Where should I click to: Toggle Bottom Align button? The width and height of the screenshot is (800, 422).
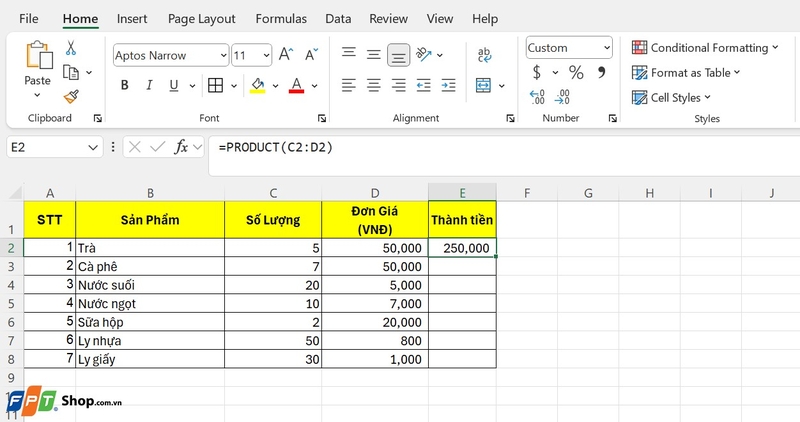[x=398, y=55]
